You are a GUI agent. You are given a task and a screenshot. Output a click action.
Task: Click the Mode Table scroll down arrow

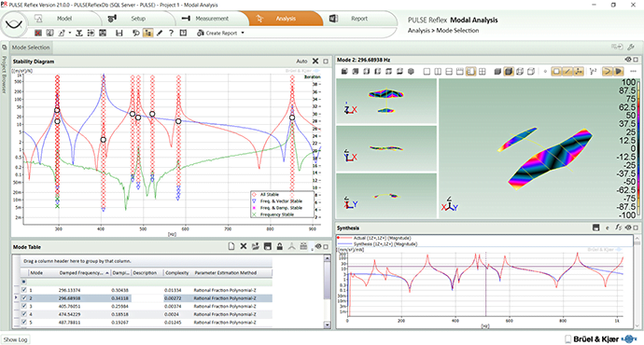point(327,324)
